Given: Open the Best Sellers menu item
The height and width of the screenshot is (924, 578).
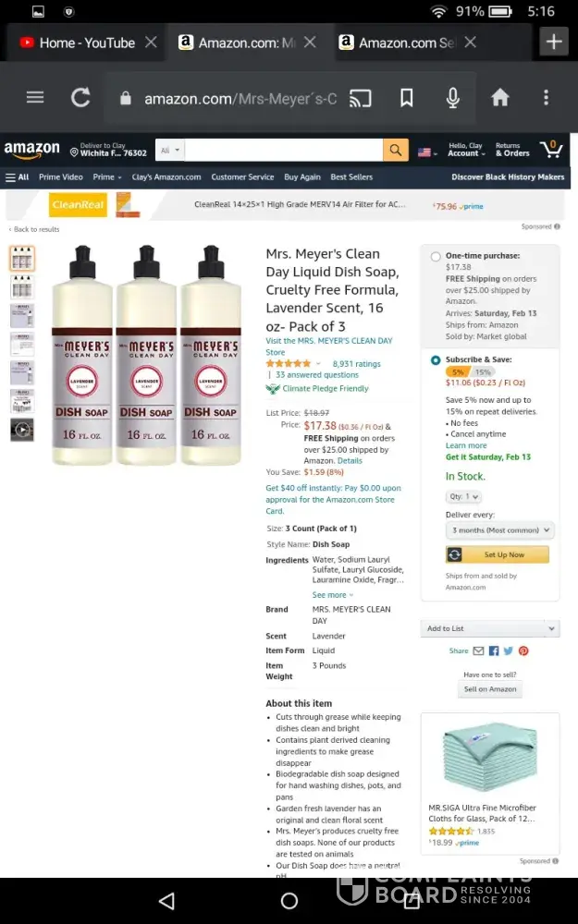Looking at the screenshot, I should point(351,176).
